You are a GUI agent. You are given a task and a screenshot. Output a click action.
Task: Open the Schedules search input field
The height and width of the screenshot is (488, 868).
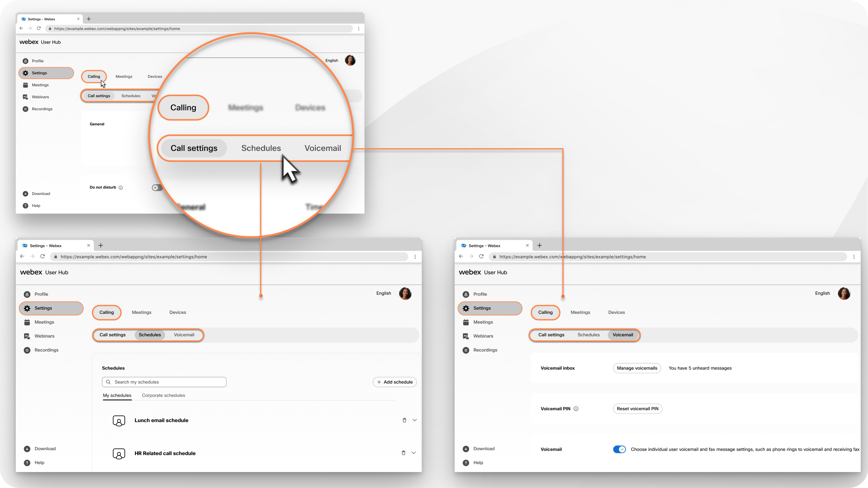coord(165,382)
